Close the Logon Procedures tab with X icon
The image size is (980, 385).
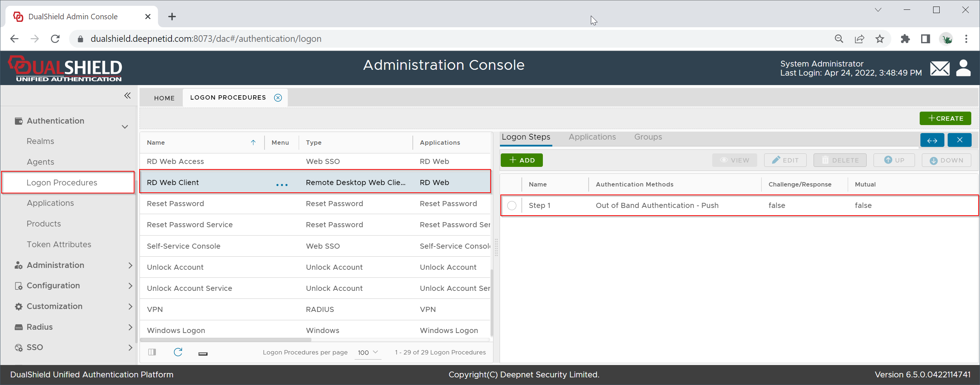(x=278, y=98)
